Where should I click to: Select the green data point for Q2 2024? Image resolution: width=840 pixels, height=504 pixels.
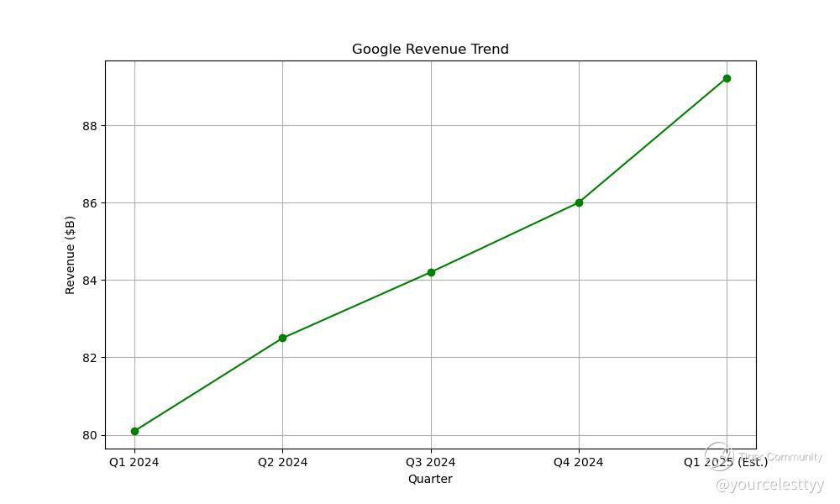(x=283, y=338)
